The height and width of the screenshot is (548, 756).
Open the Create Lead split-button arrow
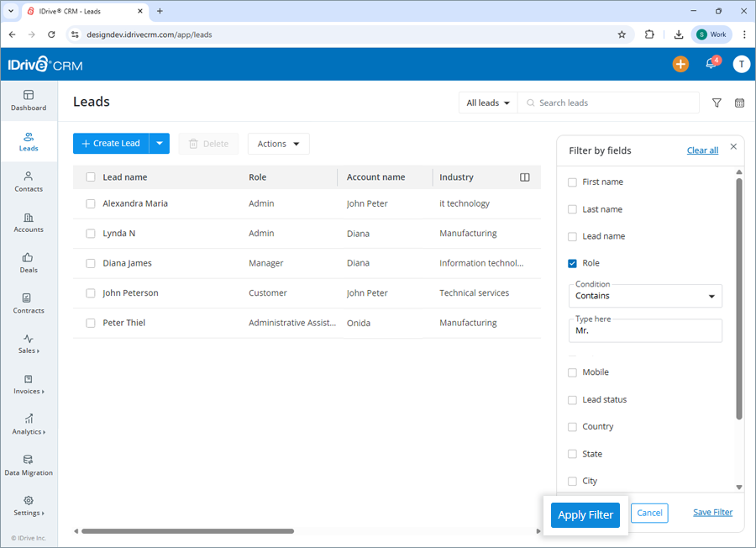159,143
